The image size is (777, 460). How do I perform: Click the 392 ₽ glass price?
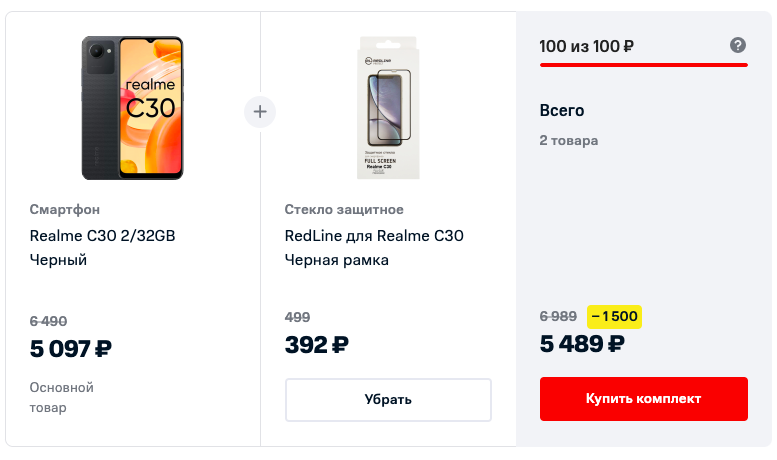tap(316, 345)
